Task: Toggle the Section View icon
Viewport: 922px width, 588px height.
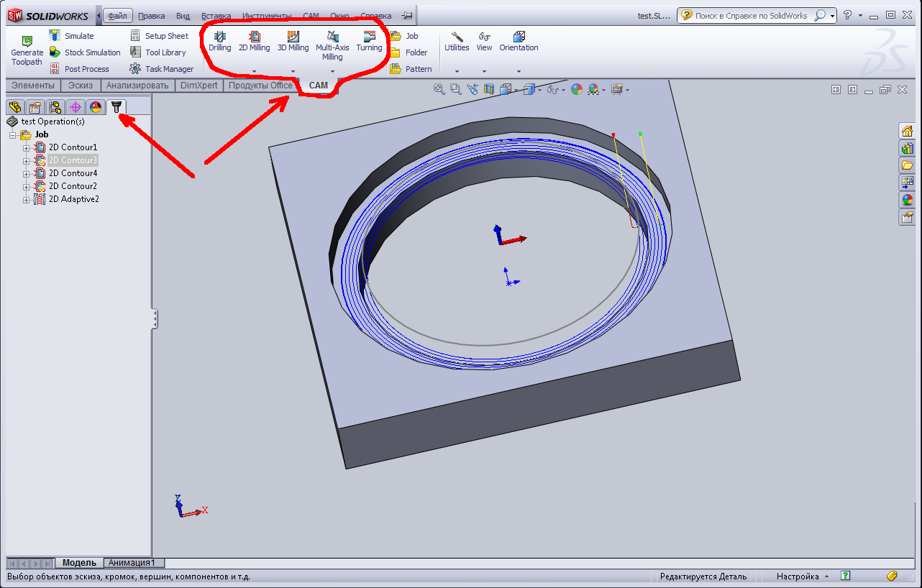Action: [x=489, y=89]
